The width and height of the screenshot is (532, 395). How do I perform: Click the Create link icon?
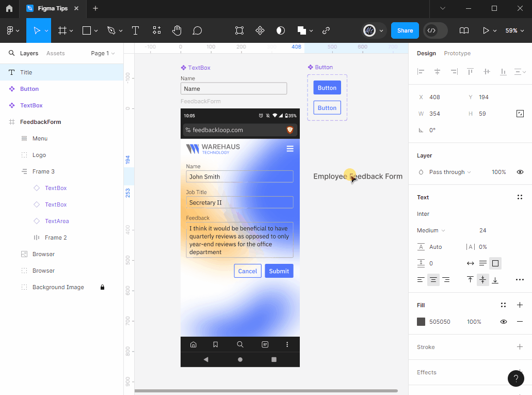click(x=326, y=30)
